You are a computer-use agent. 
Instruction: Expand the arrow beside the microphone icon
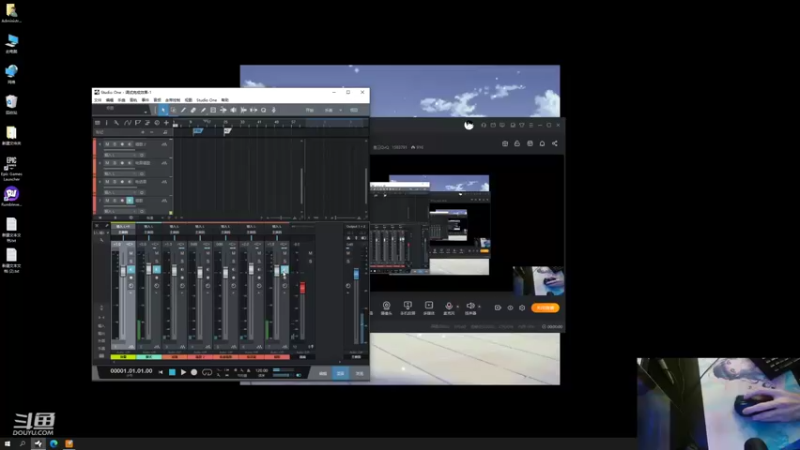click(457, 306)
